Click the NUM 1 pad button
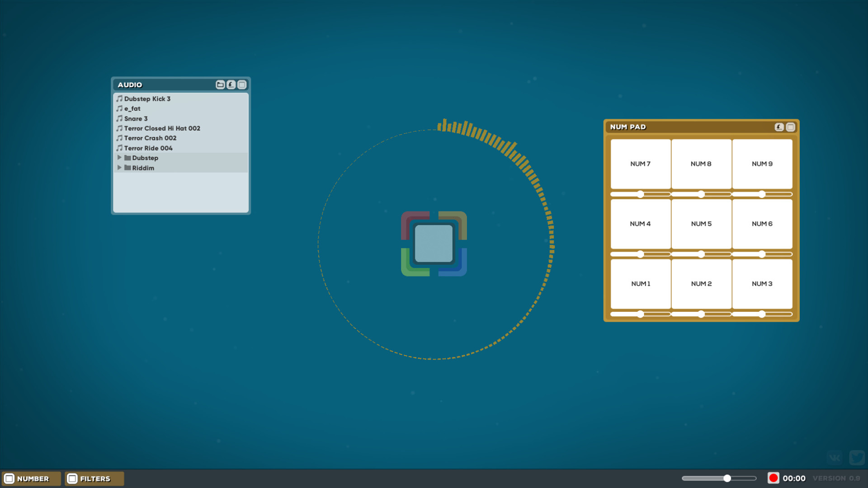This screenshot has width=868, height=488. 640,284
